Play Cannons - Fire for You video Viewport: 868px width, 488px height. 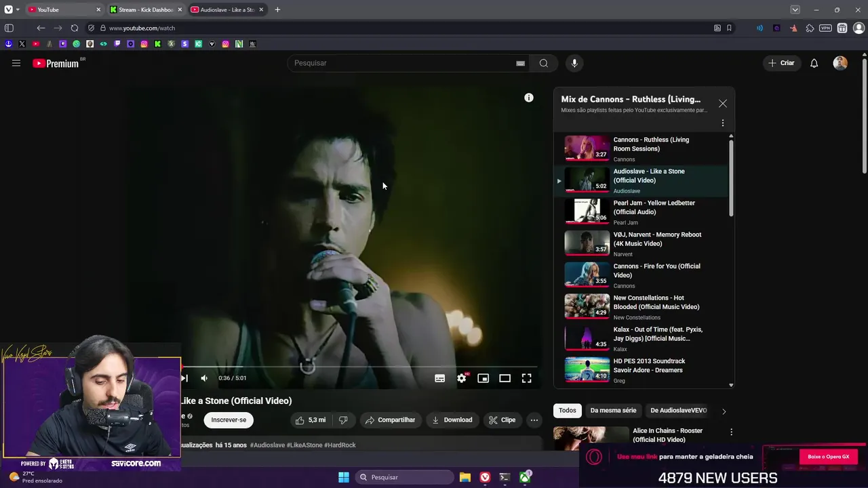point(642,275)
